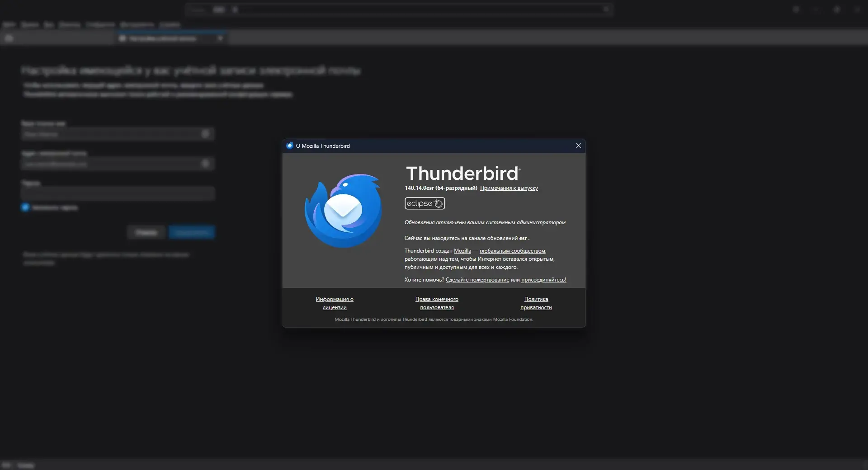
Task: Open the глобальным сообществом link
Action: 512,251
